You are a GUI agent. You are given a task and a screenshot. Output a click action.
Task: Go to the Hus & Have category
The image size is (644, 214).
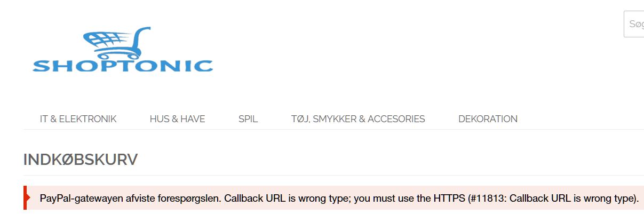(x=177, y=119)
